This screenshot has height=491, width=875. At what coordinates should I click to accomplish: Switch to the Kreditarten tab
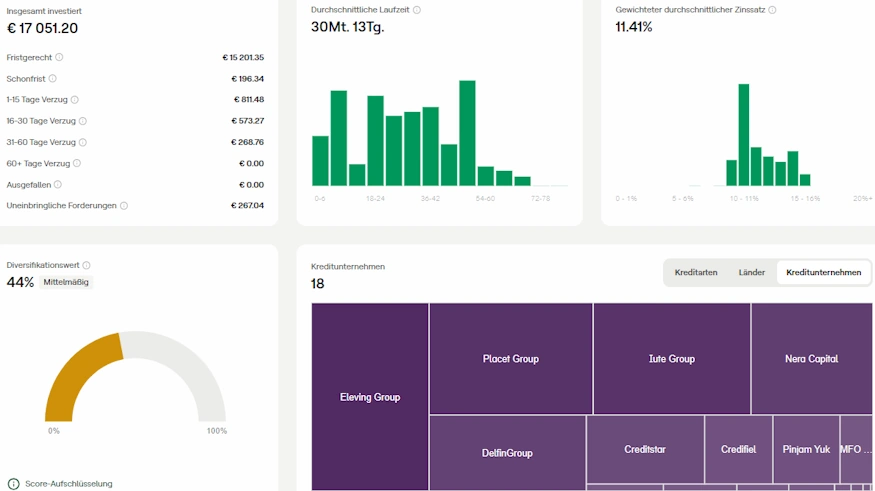[696, 272]
